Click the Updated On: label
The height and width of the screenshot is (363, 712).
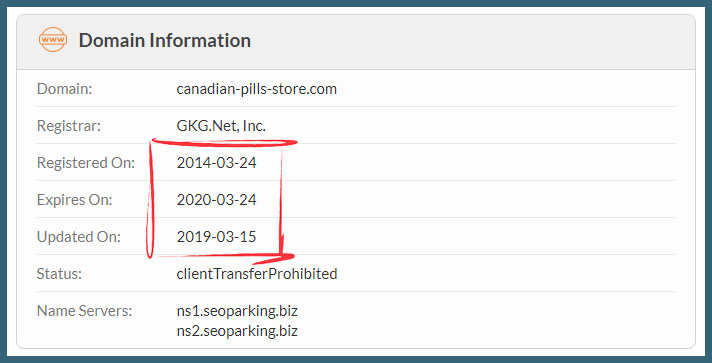tap(79, 237)
